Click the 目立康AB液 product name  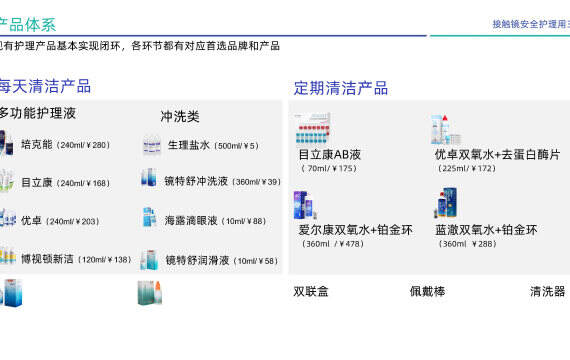(330, 155)
